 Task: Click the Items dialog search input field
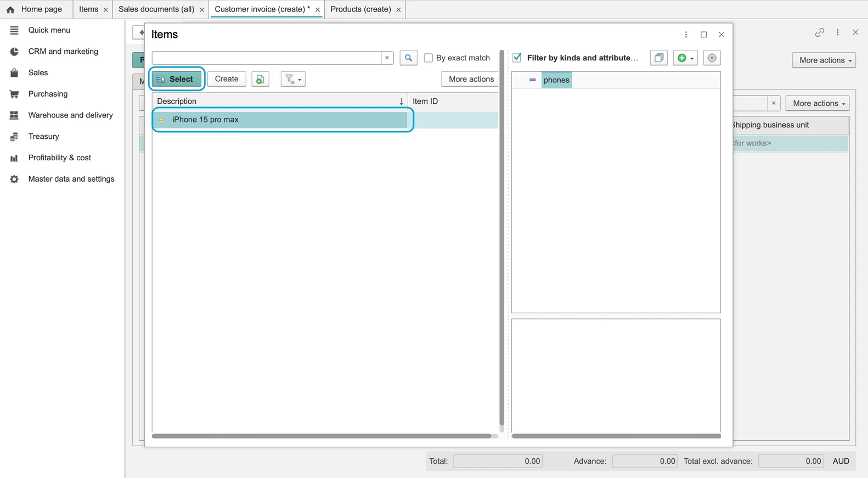click(266, 58)
